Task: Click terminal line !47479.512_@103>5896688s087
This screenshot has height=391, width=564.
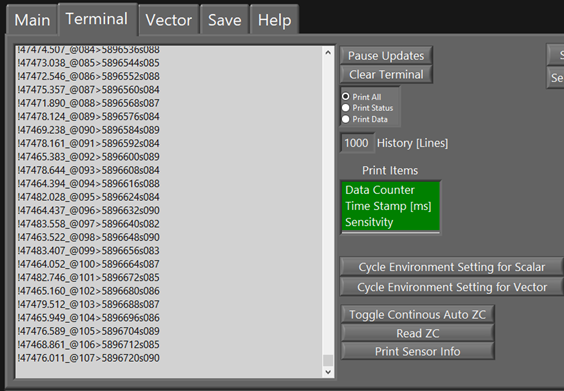Action: [x=88, y=304]
